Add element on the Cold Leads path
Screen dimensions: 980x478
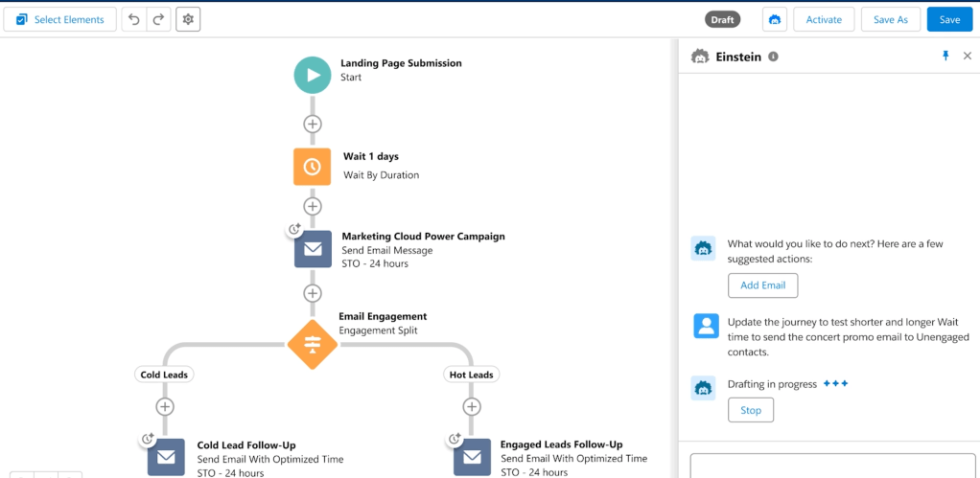click(x=165, y=407)
